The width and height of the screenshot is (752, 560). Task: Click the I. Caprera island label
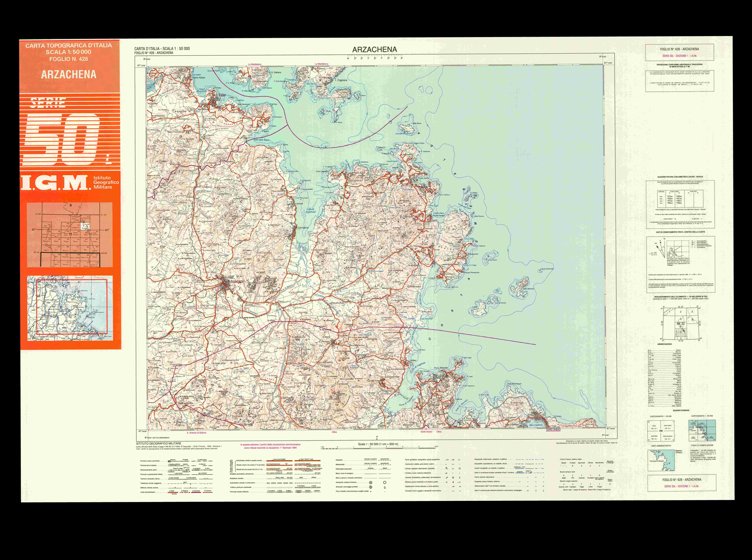click(x=341, y=80)
